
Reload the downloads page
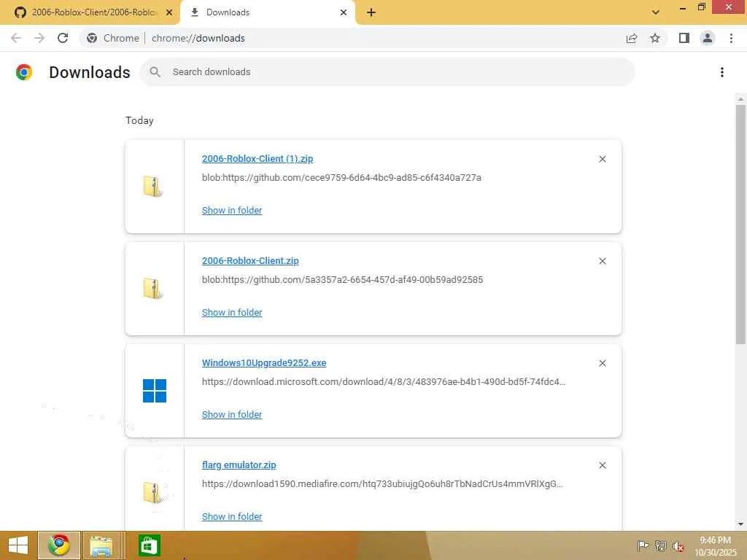click(x=63, y=38)
